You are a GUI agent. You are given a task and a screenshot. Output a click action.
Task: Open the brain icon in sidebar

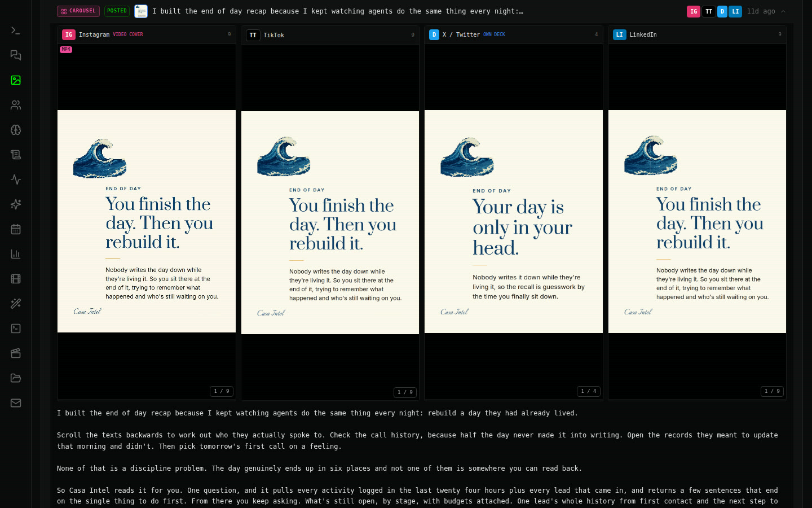tap(16, 130)
